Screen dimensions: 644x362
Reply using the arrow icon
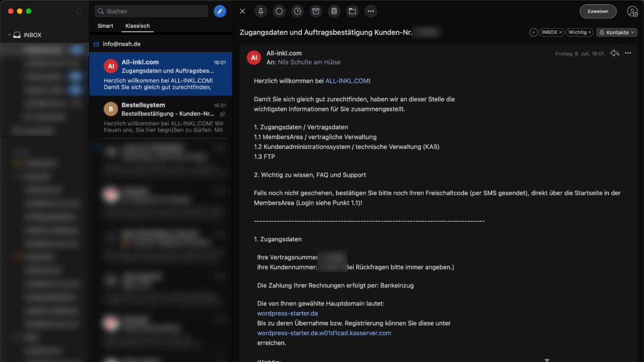point(615,53)
